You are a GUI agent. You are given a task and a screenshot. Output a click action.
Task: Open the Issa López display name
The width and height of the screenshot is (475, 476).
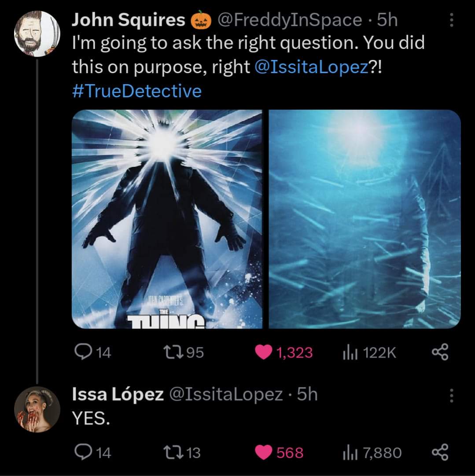117,395
